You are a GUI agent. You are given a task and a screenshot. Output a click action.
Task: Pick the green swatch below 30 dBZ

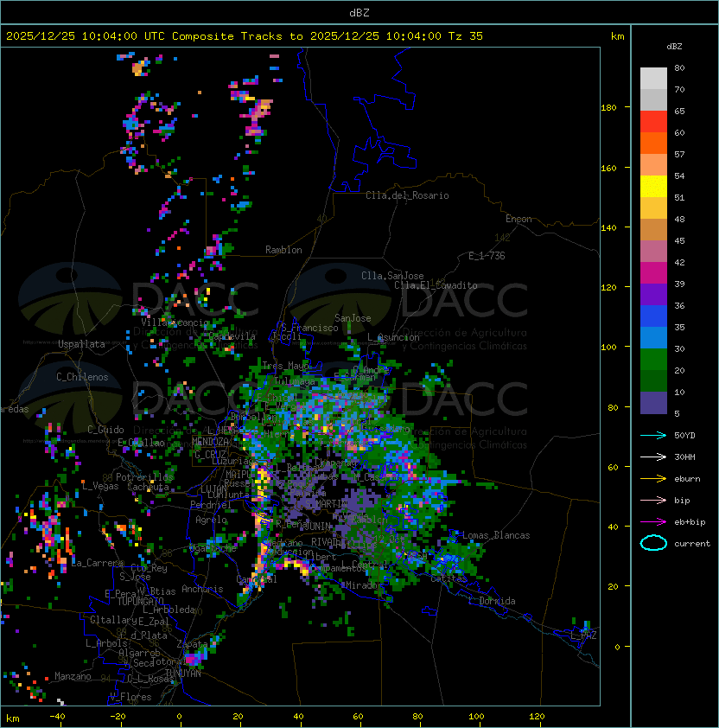click(x=653, y=360)
